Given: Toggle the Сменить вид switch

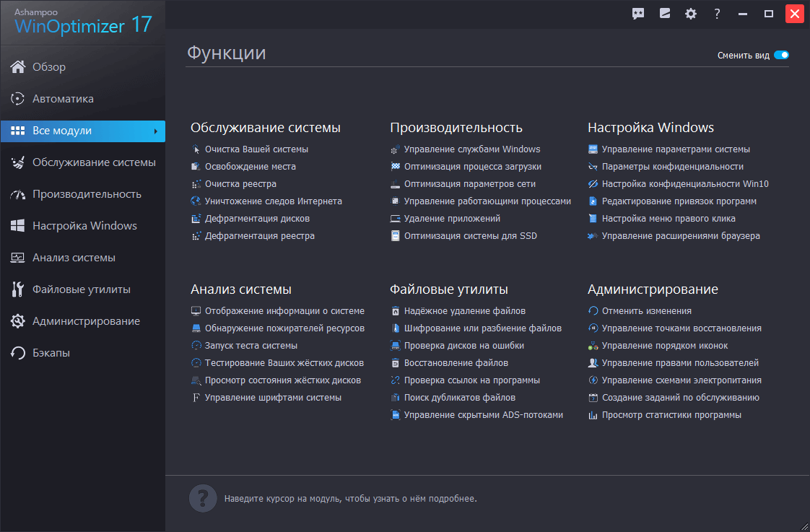Looking at the screenshot, I should click(x=781, y=54).
